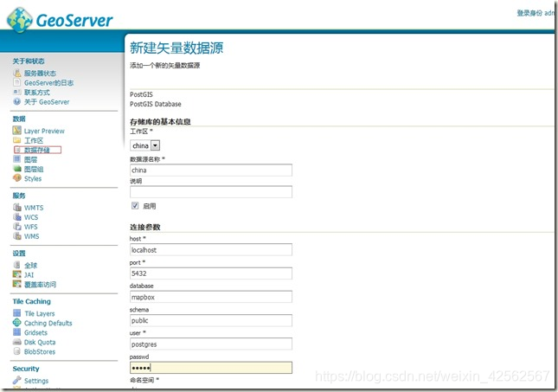The image size is (558, 392).
Task: Click the server status icon
Action: tap(16, 73)
